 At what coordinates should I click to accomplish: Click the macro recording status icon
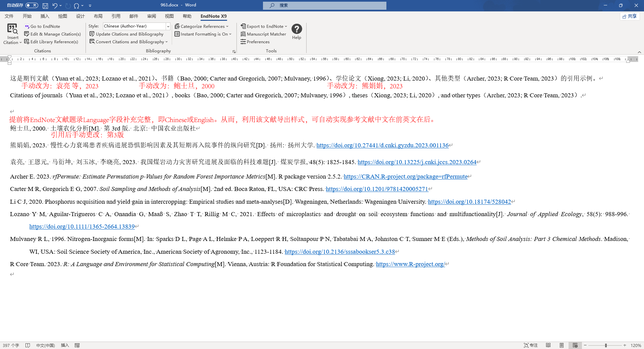click(77, 345)
